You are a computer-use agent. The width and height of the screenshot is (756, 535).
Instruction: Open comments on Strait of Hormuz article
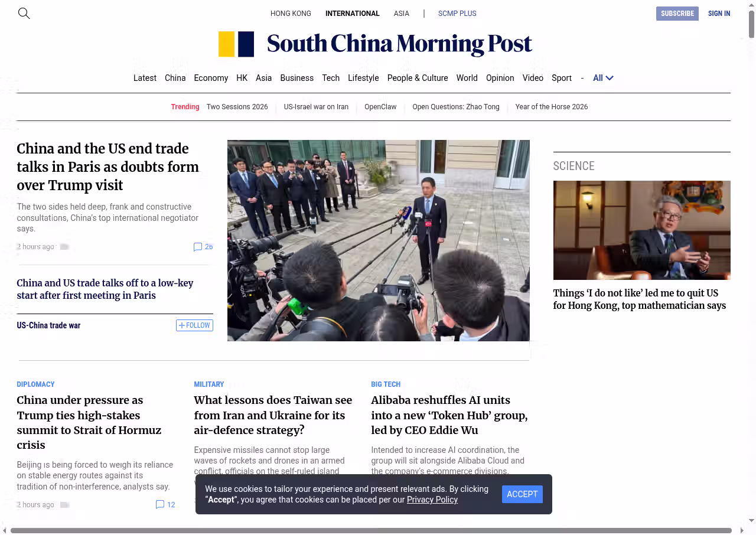tap(165, 505)
